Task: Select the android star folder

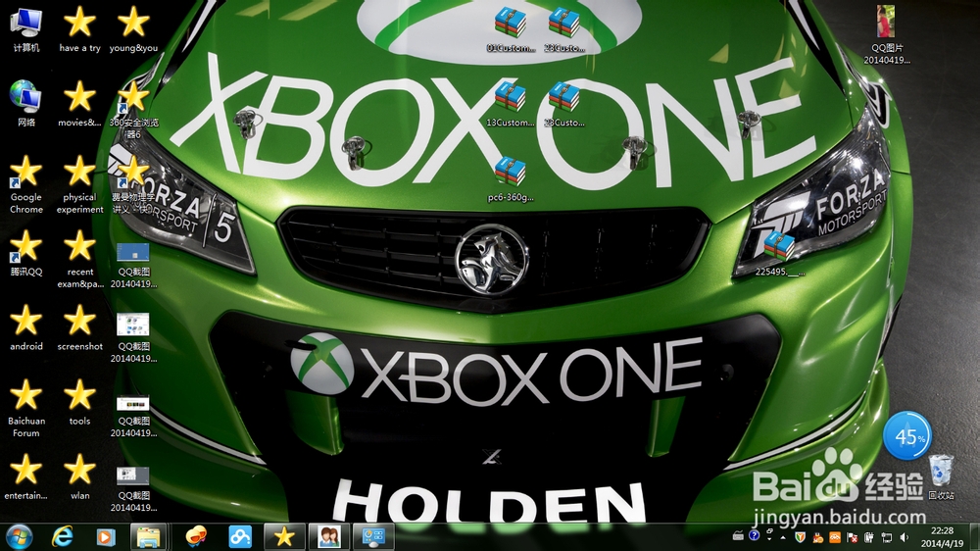Action: (x=26, y=327)
